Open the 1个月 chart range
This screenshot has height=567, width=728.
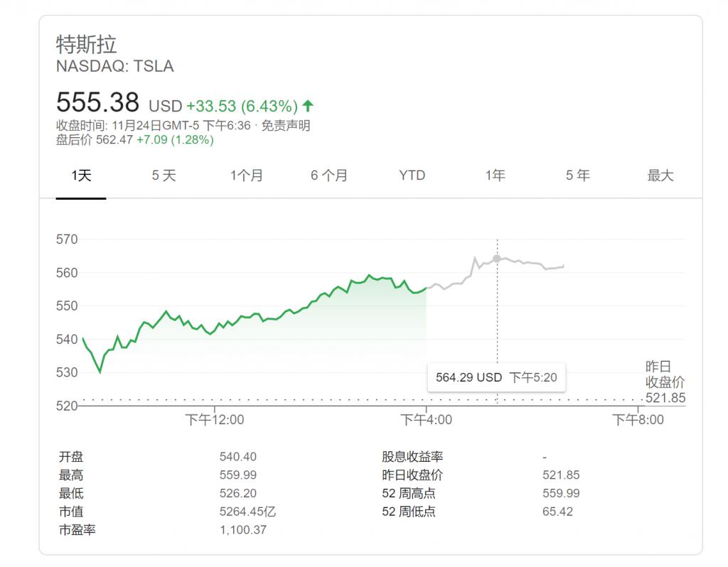pyautogui.click(x=247, y=175)
